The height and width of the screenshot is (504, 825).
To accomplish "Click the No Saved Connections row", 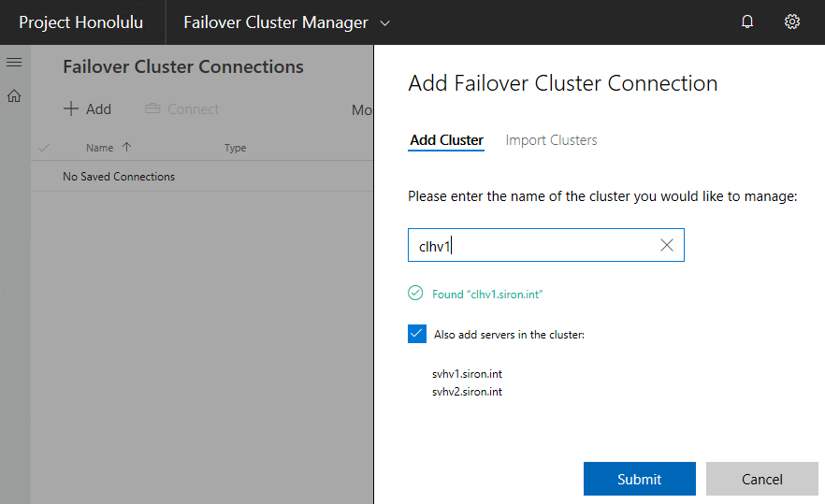I will 202,176.
